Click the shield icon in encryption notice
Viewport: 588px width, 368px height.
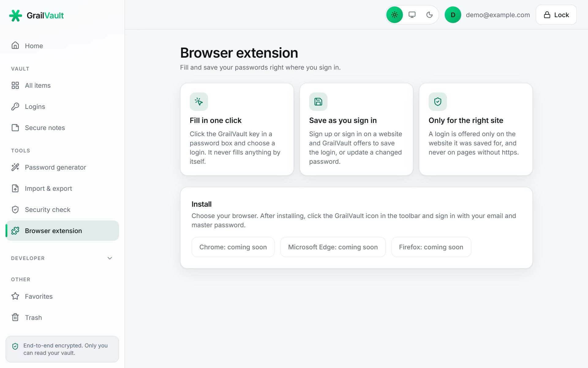[15, 346]
